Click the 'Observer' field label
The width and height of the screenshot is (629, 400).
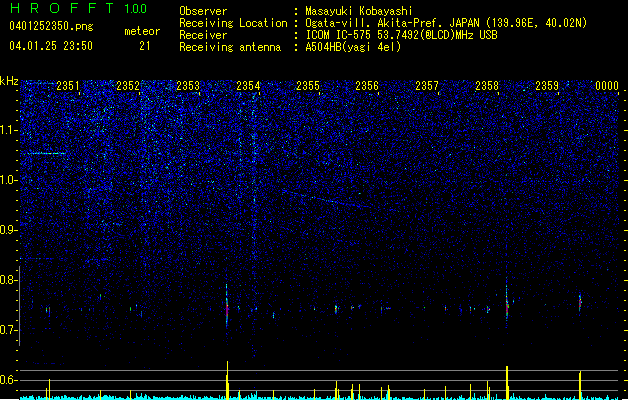(x=203, y=11)
